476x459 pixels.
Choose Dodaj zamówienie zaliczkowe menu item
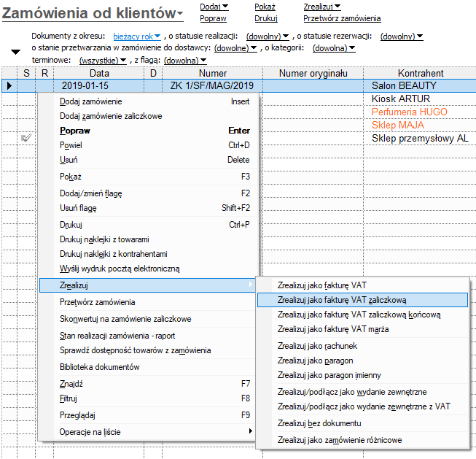click(x=149, y=116)
